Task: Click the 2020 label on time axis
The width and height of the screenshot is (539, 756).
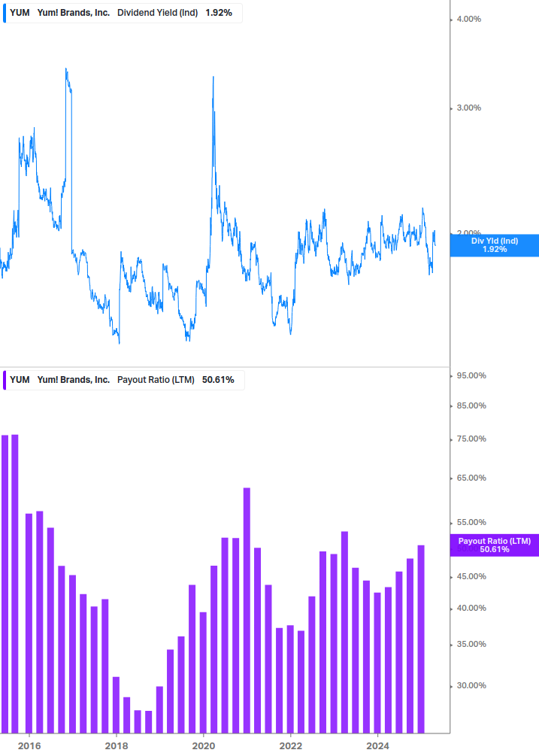Action: [x=204, y=746]
